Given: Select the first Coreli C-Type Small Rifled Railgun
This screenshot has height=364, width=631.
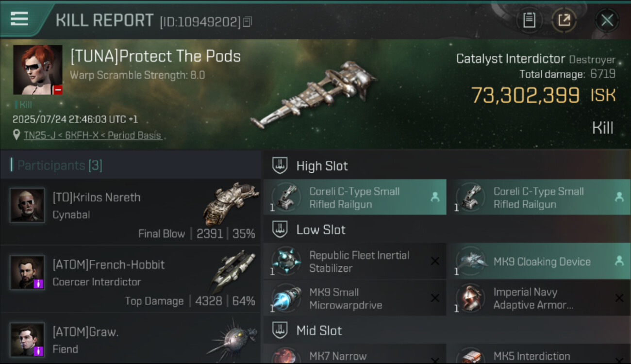Looking at the screenshot, I should (355, 198).
